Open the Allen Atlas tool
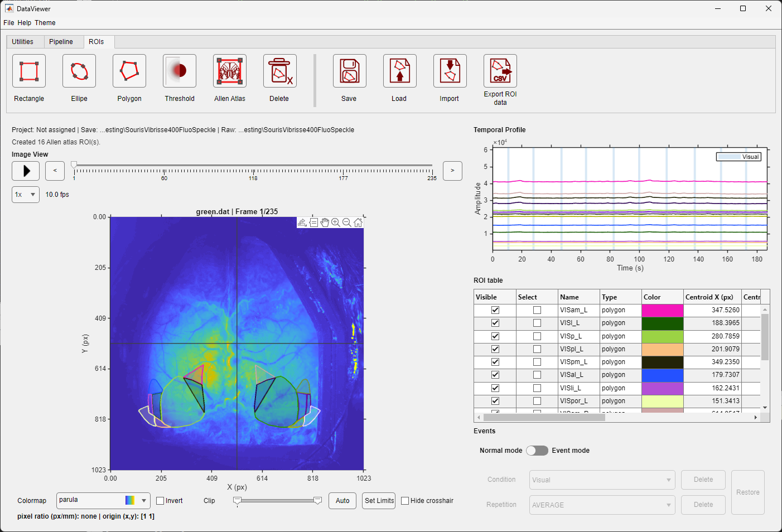The image size is (782, 532). tap(230, 71)
